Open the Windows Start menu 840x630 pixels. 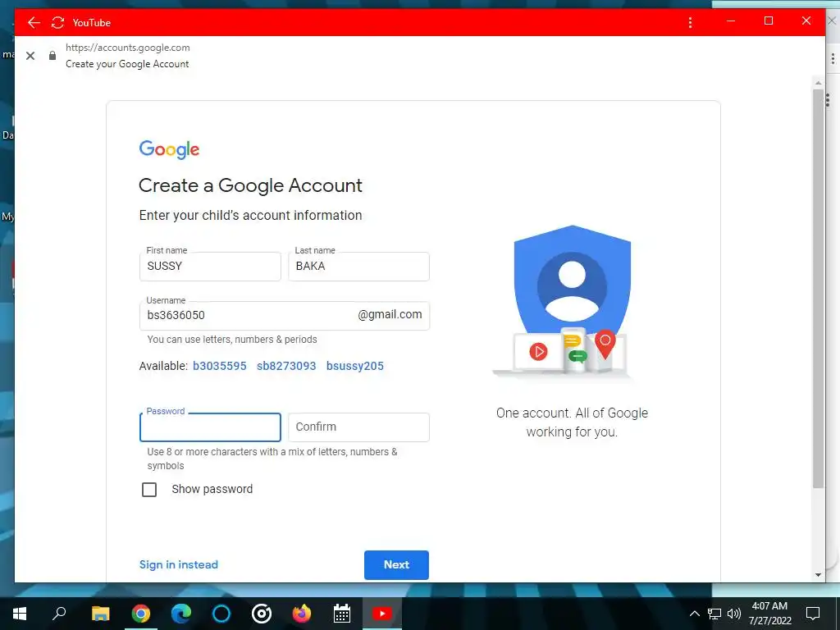point(20,614)
